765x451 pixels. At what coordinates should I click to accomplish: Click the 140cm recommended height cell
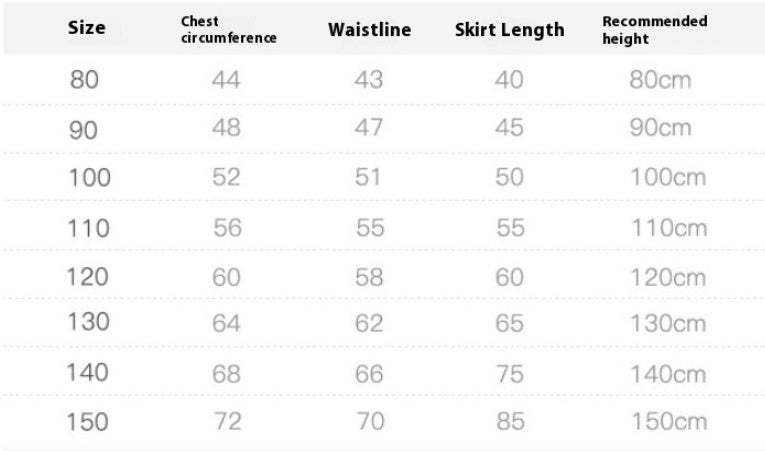point(667,373)
